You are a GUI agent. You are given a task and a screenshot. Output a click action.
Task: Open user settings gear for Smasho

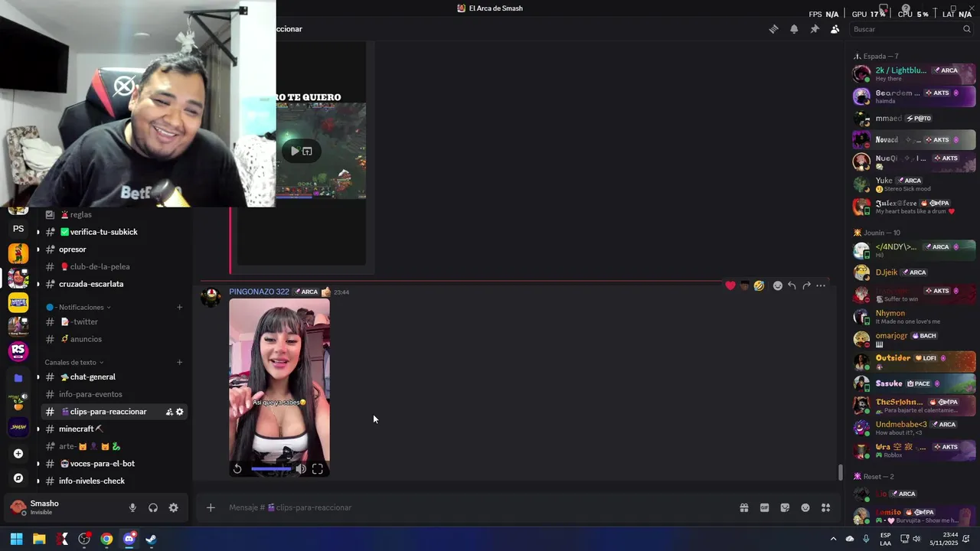(x=174, y=507)
